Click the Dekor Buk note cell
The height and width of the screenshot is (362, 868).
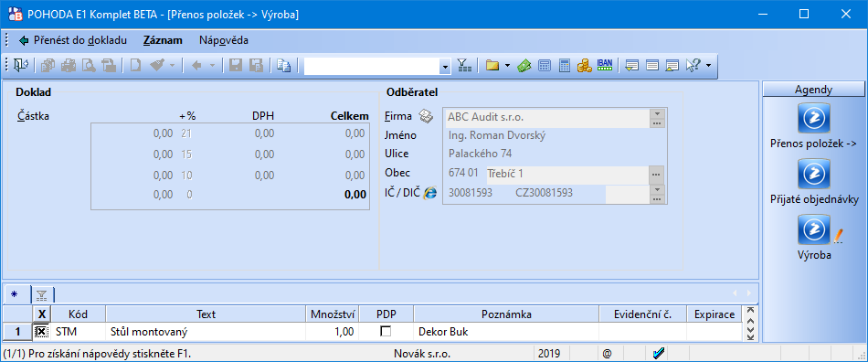click(506, 332)
